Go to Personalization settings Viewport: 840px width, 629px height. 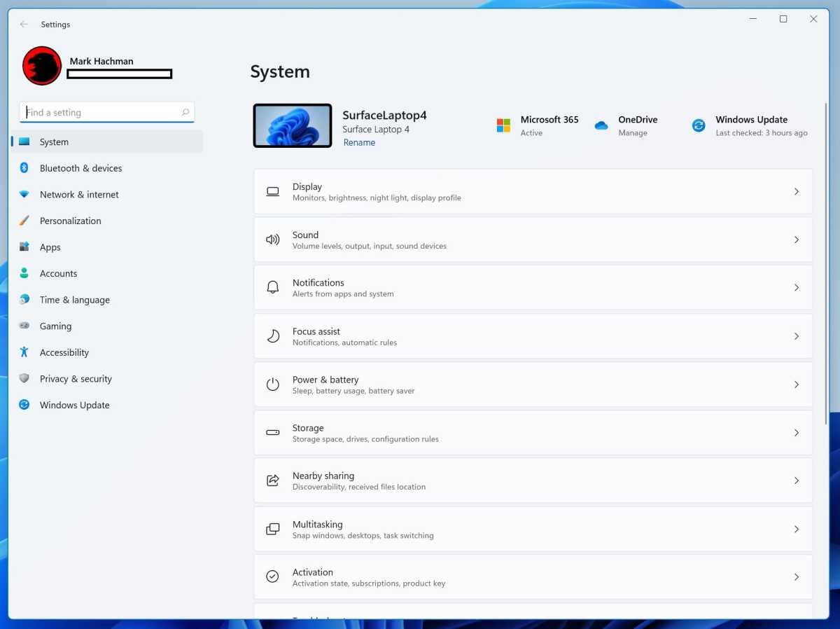108,221
